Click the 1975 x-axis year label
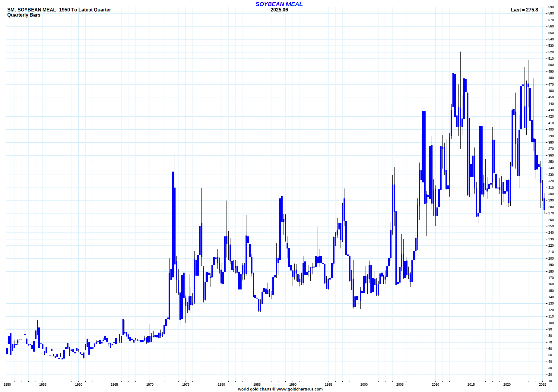 [186, 384]
